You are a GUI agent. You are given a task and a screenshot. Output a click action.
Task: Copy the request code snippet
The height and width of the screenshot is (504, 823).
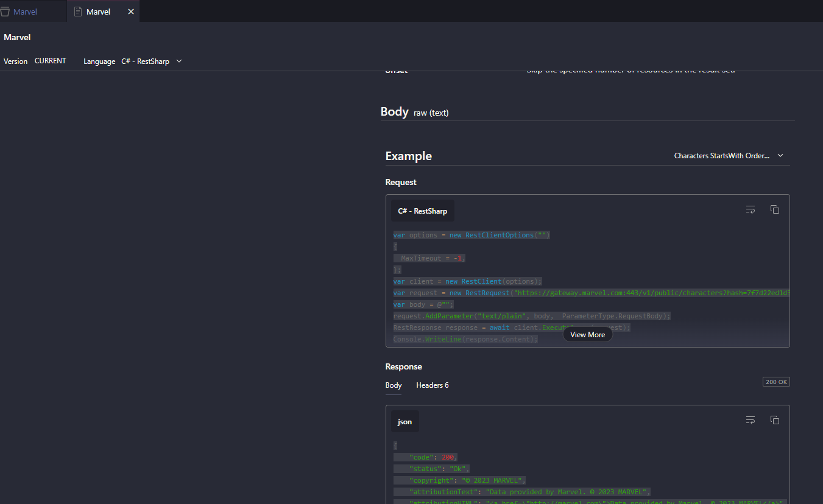coord(775,209)
